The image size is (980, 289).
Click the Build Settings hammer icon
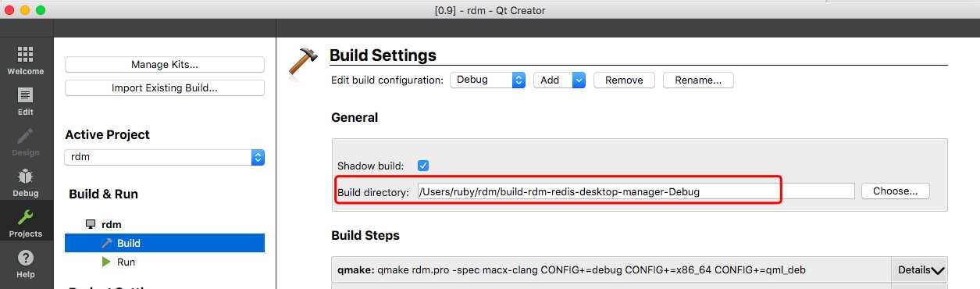click(x=302, y=61)
